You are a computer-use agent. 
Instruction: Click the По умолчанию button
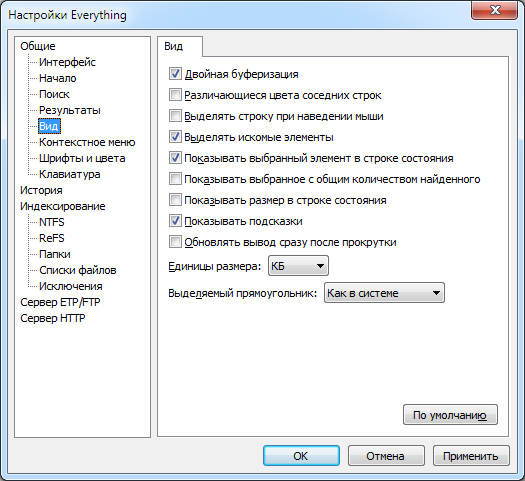450,415
